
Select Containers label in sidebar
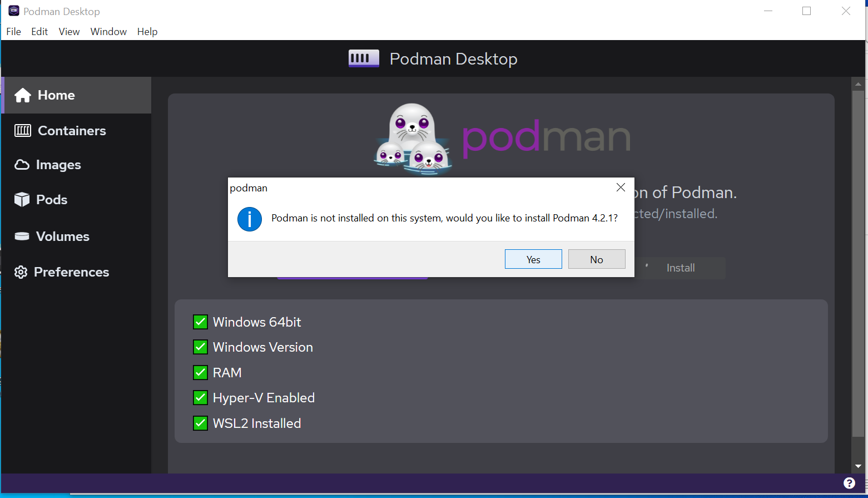[x=72, y=131]
